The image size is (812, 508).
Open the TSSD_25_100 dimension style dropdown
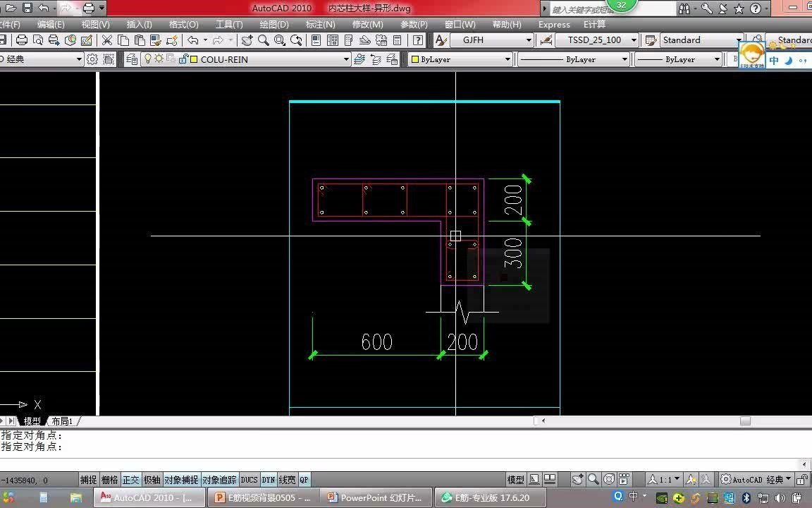634,40
